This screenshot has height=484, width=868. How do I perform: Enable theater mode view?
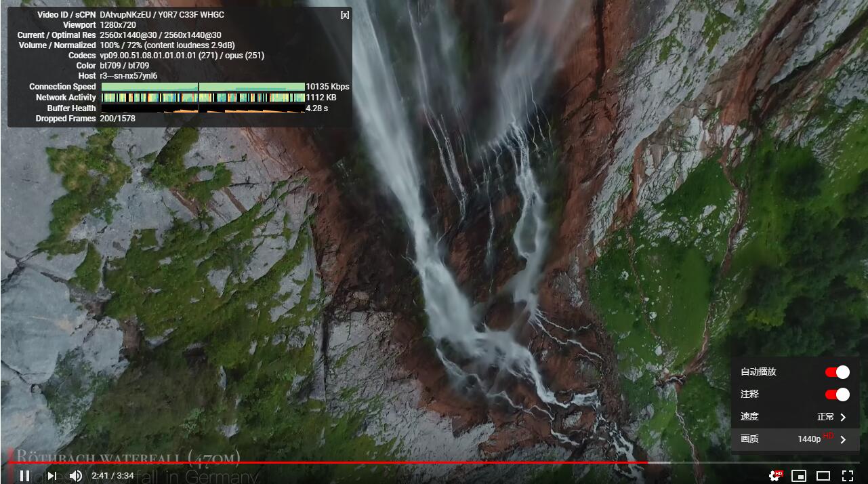pos(823,476)
